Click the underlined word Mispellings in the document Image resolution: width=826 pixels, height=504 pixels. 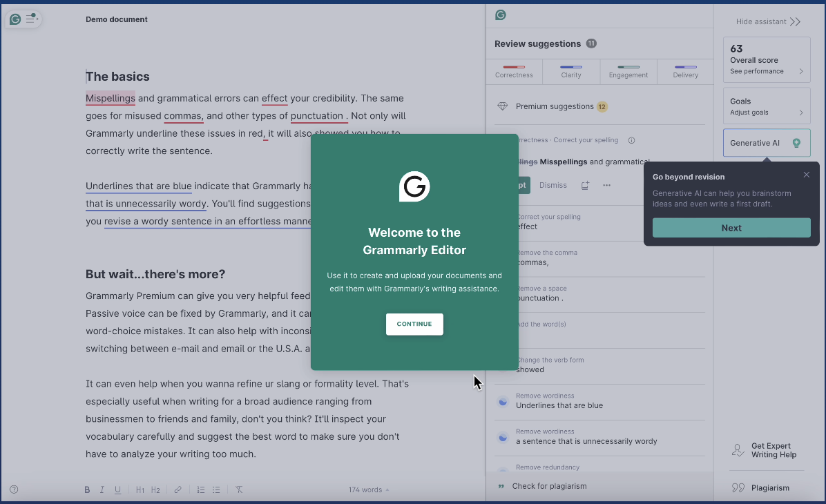point(110,99)
